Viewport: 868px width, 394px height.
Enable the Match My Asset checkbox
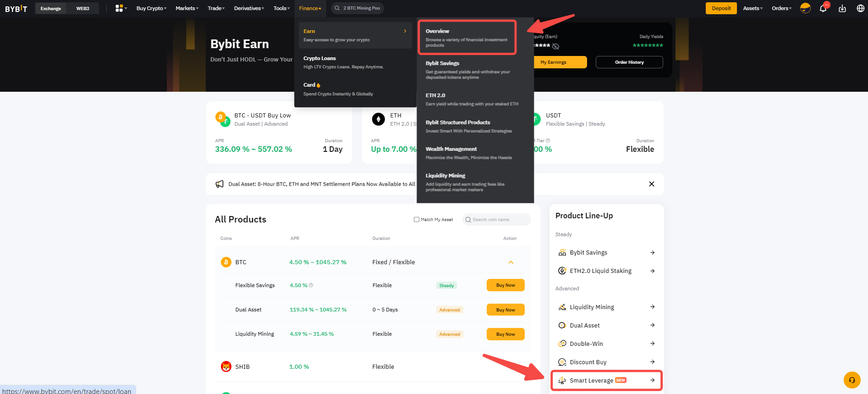point(417,220)
